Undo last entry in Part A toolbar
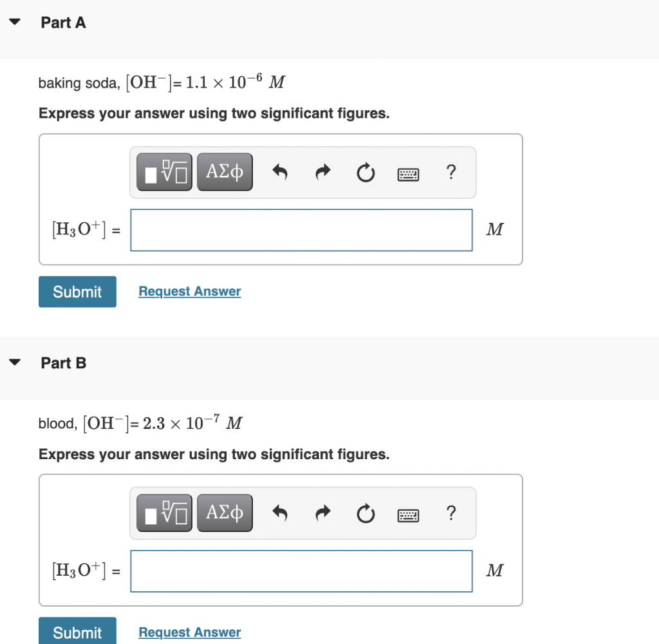This screenshot has height=644, width=659. click(280, 172)
